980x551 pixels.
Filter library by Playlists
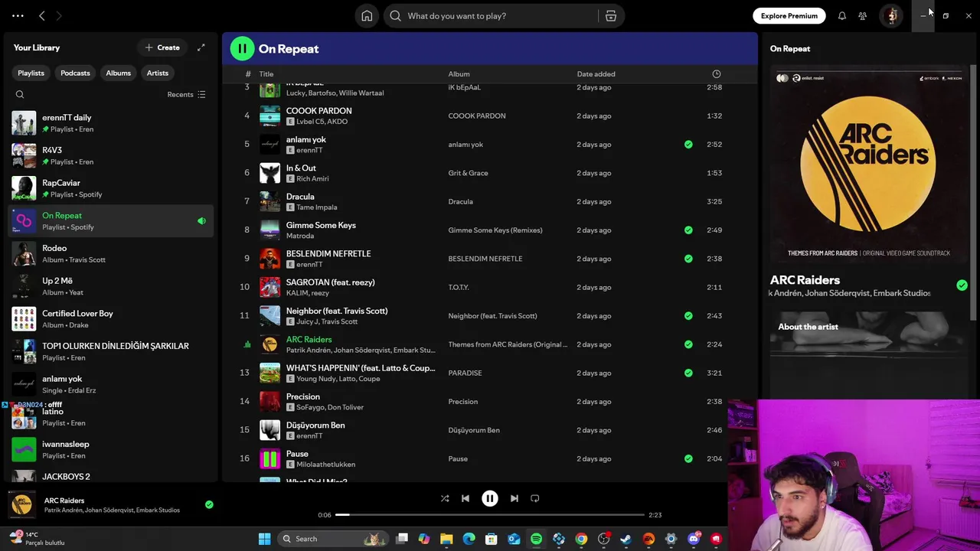(x=31, y=73)
